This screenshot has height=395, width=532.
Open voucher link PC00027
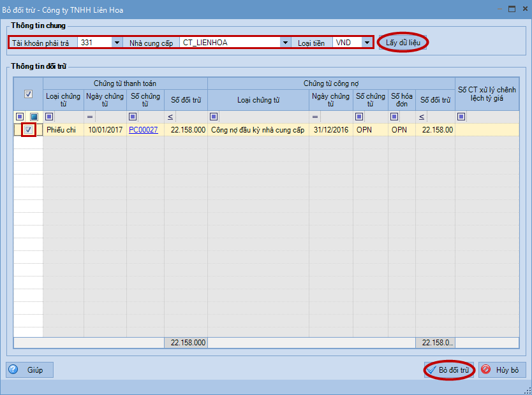pos(143,129)
